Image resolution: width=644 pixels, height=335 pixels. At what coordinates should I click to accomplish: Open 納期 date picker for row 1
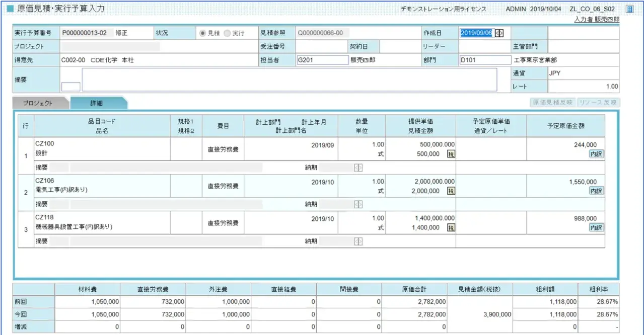pyautogui.click(x=358, y=168)
